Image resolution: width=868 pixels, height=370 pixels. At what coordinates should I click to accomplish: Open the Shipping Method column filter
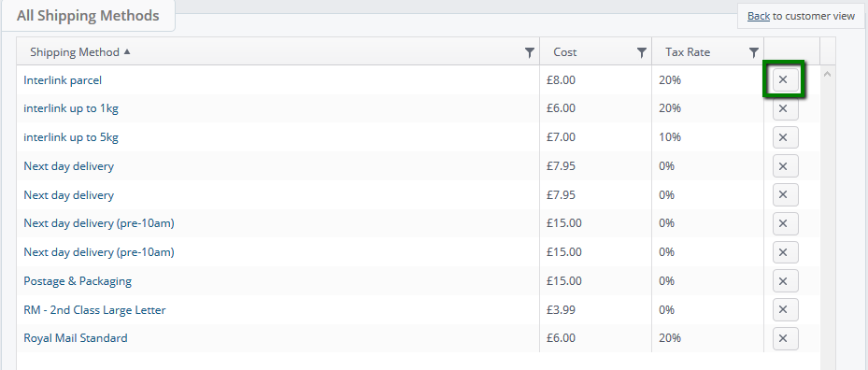529,52
